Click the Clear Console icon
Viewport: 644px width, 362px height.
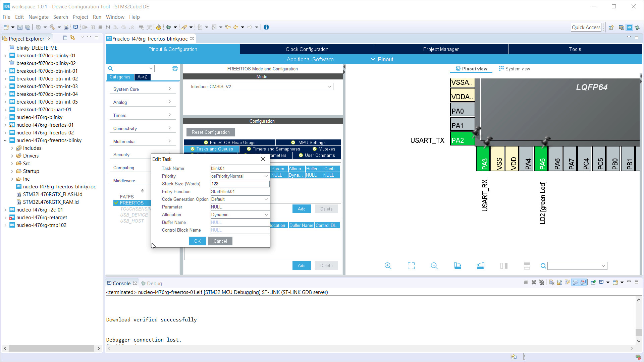coord(552,282)
